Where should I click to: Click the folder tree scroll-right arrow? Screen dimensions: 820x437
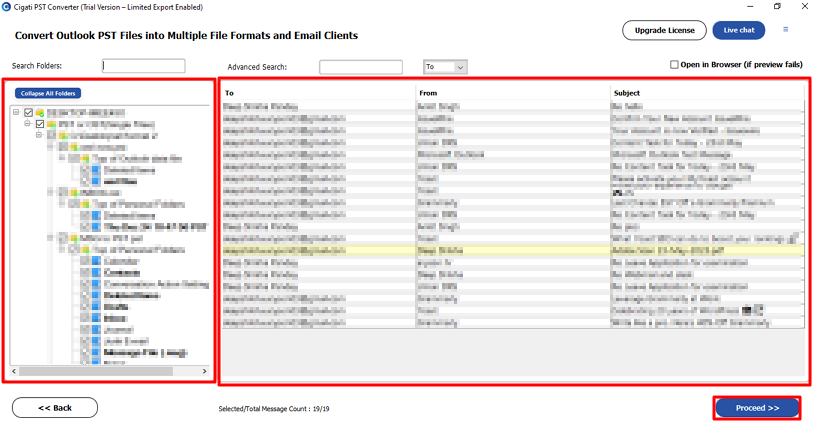coord(204,371)
